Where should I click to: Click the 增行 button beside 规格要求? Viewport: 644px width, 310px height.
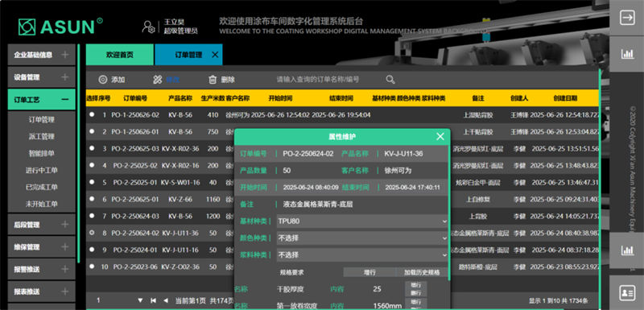(x=369, y=272)
